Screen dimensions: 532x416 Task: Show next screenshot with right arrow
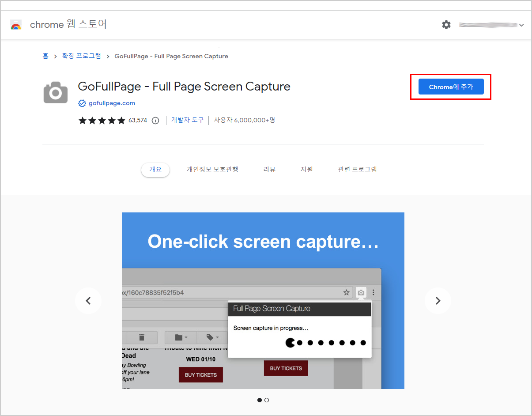coord(438,301)
